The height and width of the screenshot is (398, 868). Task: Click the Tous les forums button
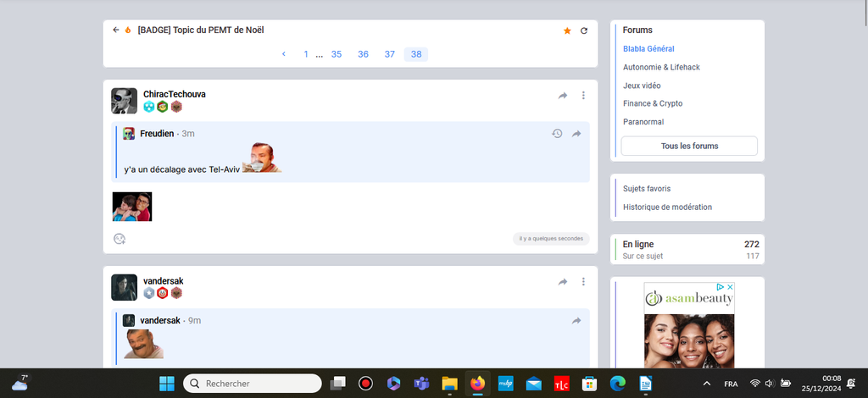(689, 146)
